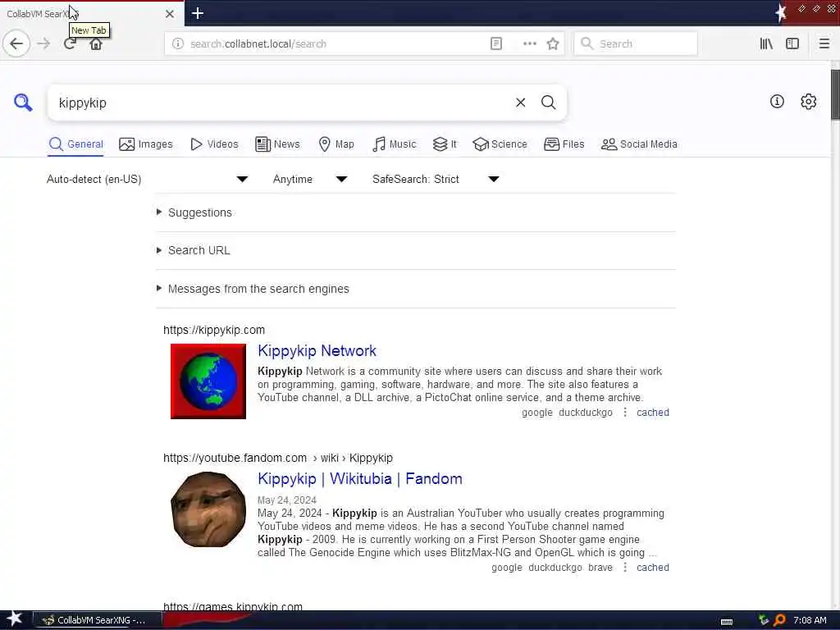
Task: Click youtube.fandom.com result URL
Action: pyautogui.click(x=278, y=458)
